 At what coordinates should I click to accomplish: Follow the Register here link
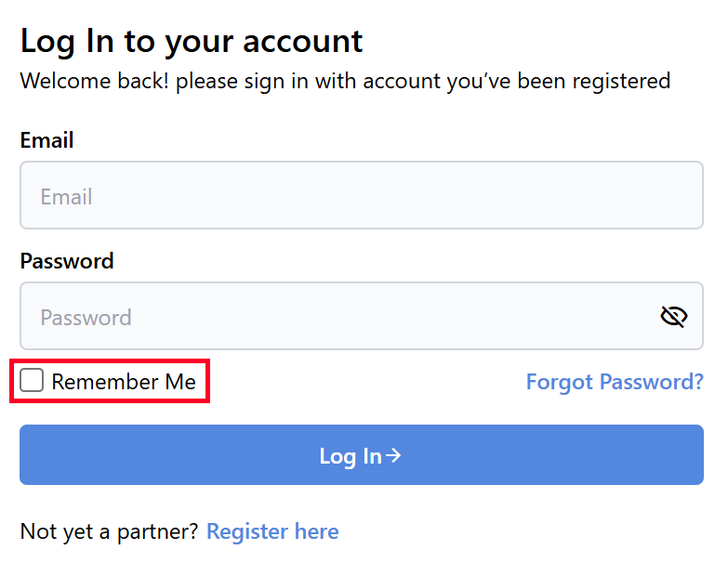272,531
